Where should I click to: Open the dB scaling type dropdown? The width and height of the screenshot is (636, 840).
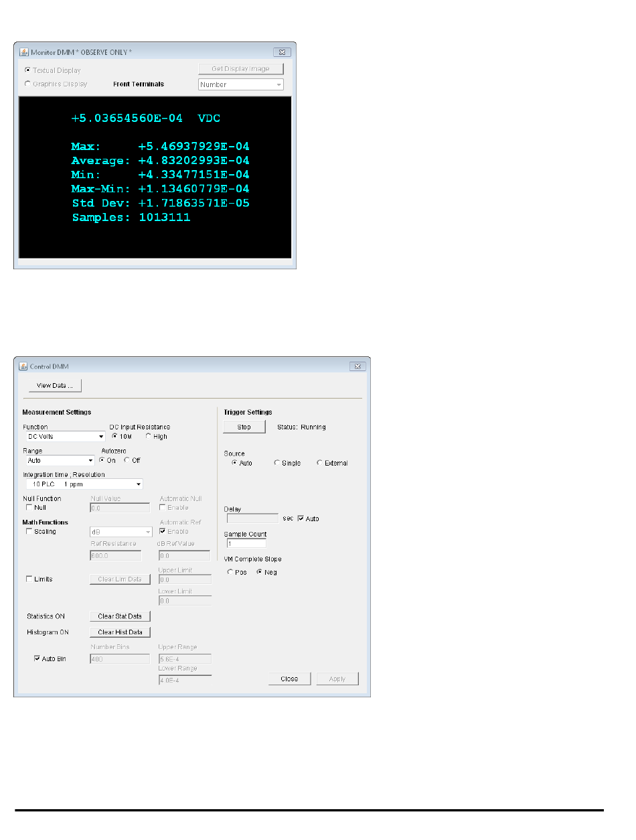tap(121, 532)
